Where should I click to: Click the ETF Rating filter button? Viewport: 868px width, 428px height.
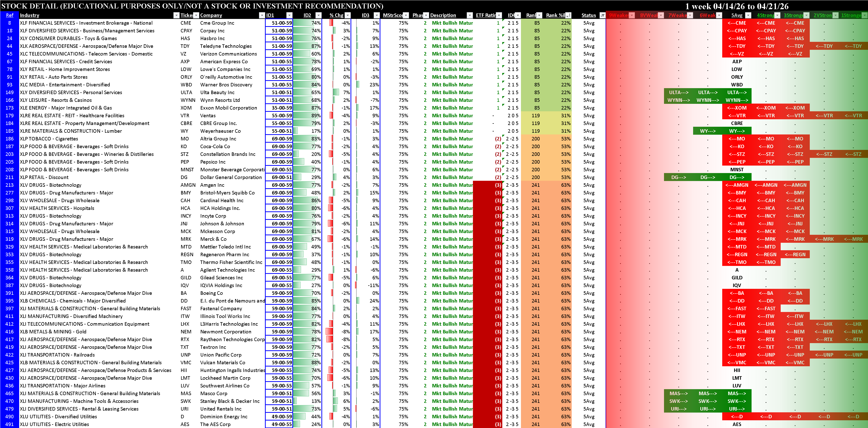tap(499, 15)
